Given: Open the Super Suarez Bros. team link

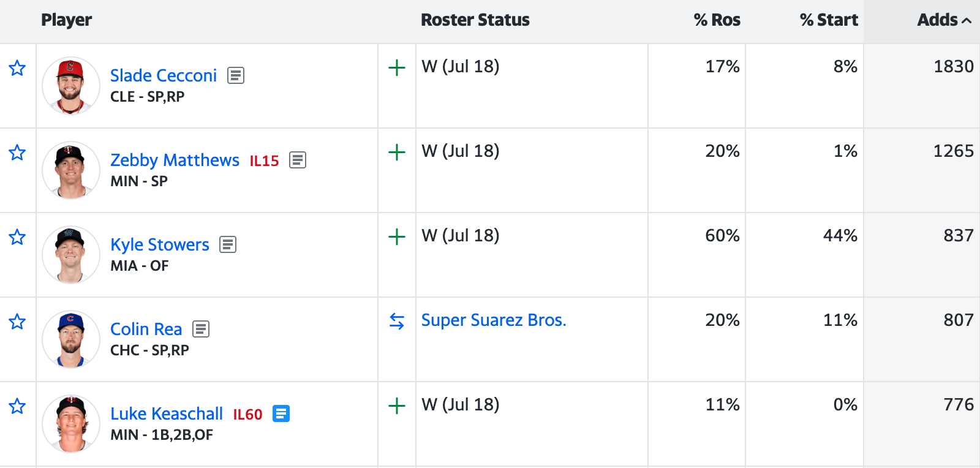Looking at the screenshot, I should point(494,320).
